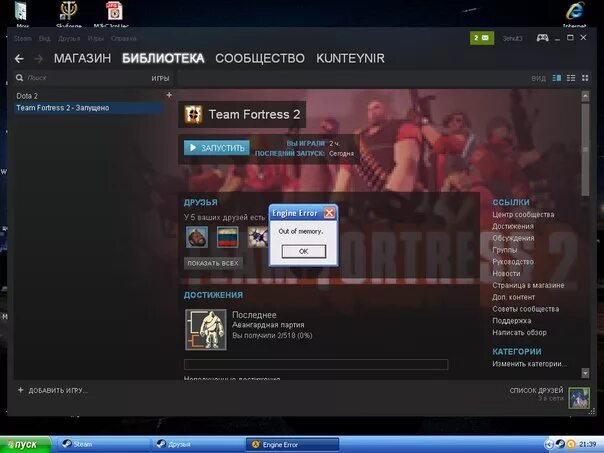Click scroll up arrow in game details

coord(585,96)
